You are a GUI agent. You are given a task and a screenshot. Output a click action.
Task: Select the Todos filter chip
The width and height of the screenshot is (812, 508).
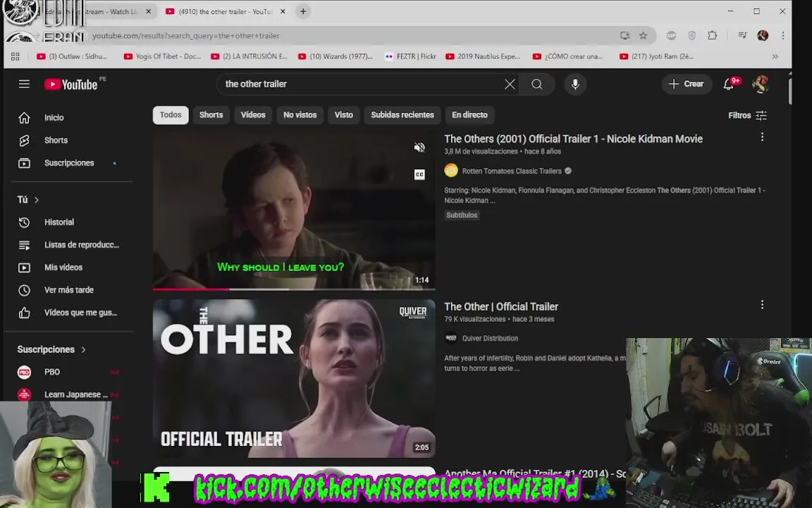tap(171, 115)
